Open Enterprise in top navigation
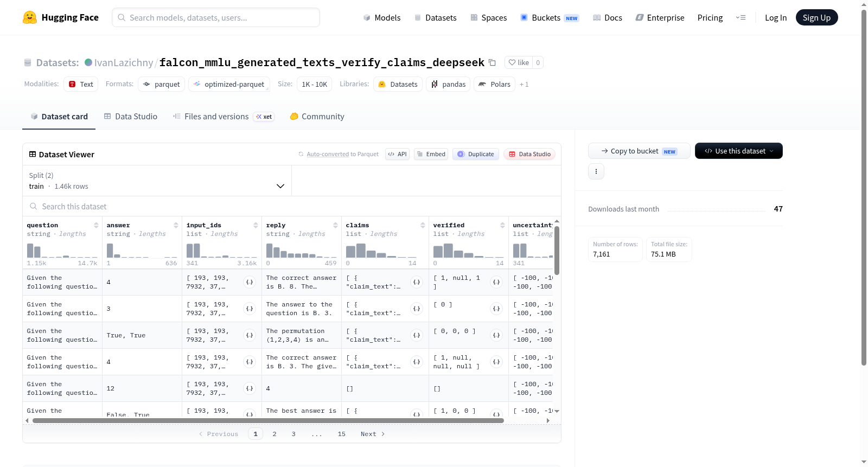Image resolution: width=868 pixels, height=467 pixels. [660, 17]
